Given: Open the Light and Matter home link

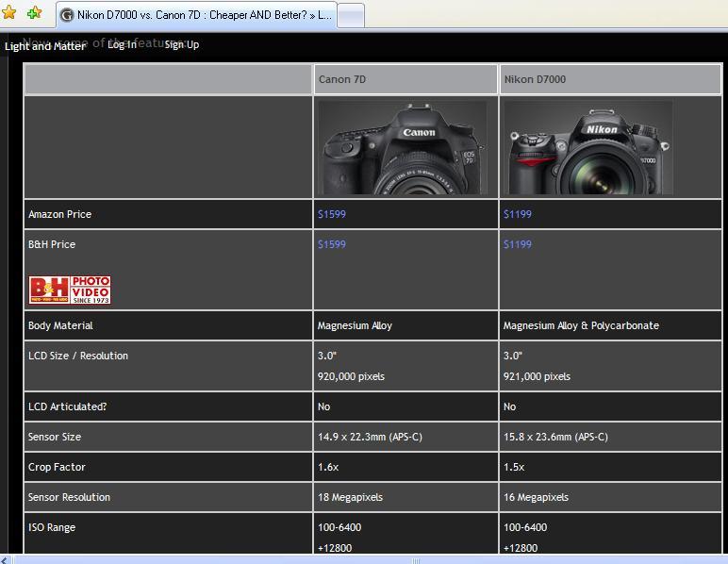Looking at the screenshot, I should pyautogui.click(x=44, y=45).
